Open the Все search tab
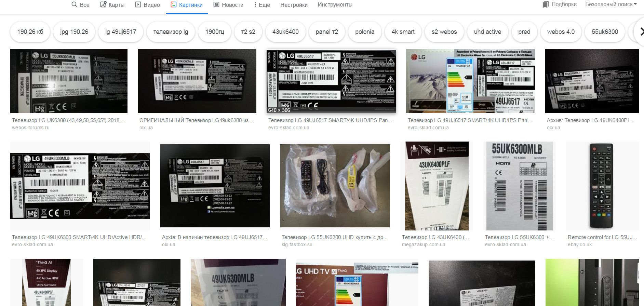The height and width of the screenshot is (306, 644). 81,5
